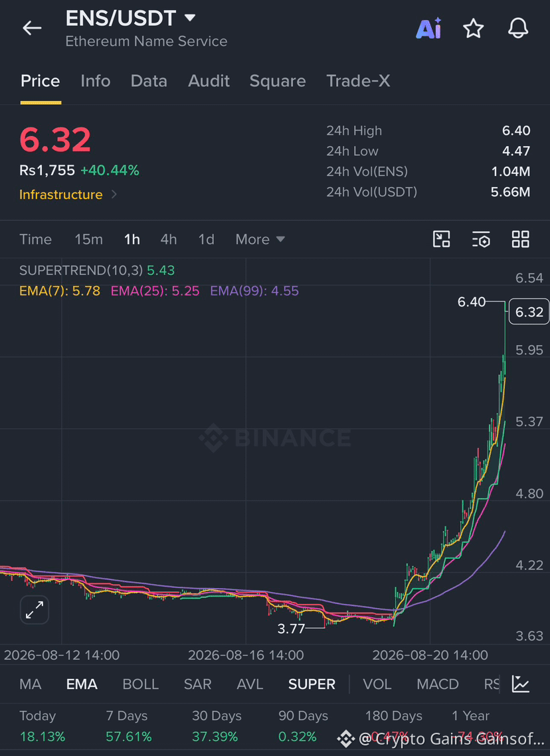Screen dimensions: 550x756
Task: Open the line chart icon beside indicators
Action: [521, 684]
